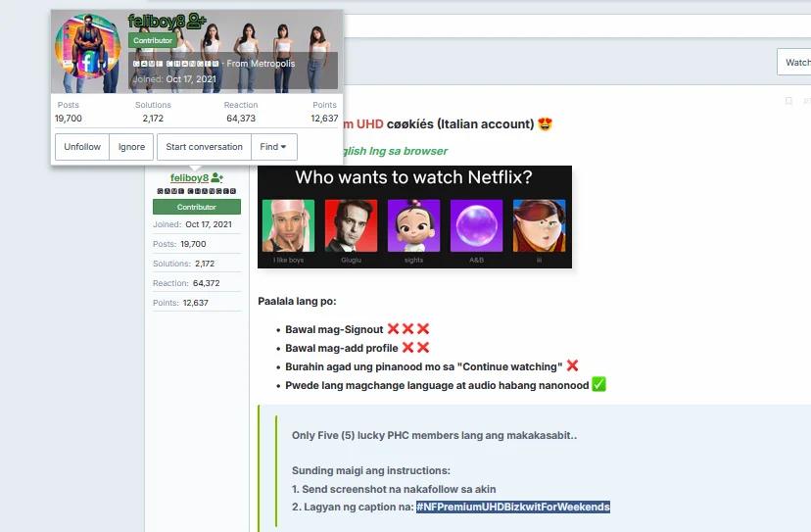Screen dimensions: 811x532
Task: Select the Giugiu Netflix profile
Action: (x=352, y=226)
